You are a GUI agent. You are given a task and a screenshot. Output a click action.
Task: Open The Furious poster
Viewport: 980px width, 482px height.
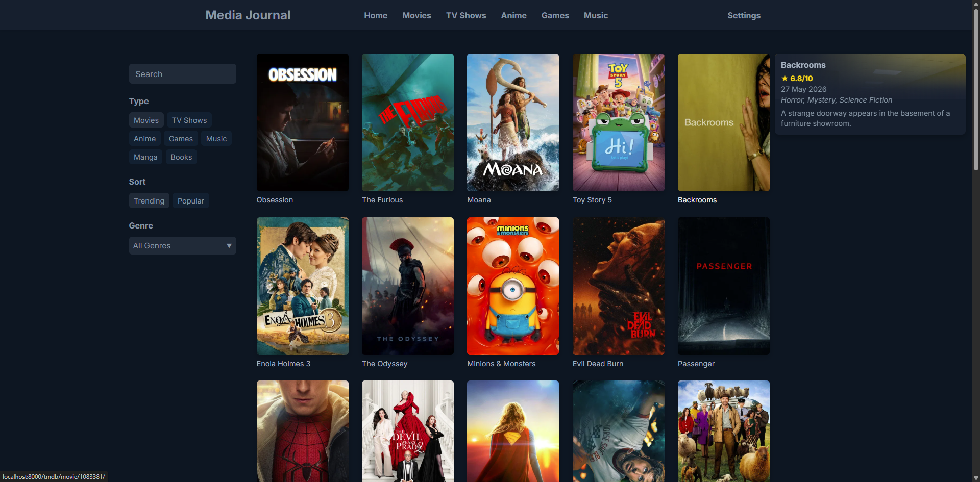[x=408, y=122]
